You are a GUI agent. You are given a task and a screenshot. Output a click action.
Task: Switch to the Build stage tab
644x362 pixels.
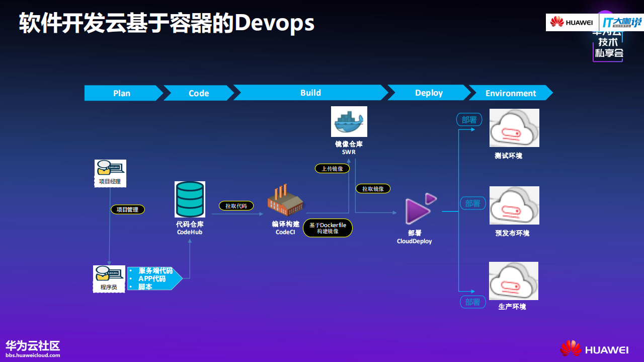coord(311,93)
